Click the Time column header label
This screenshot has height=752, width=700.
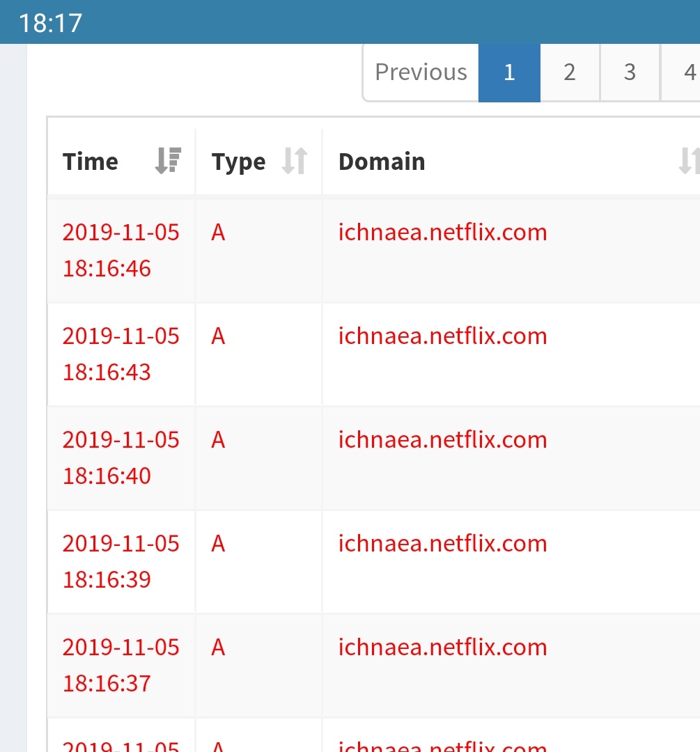click(91, 162)
